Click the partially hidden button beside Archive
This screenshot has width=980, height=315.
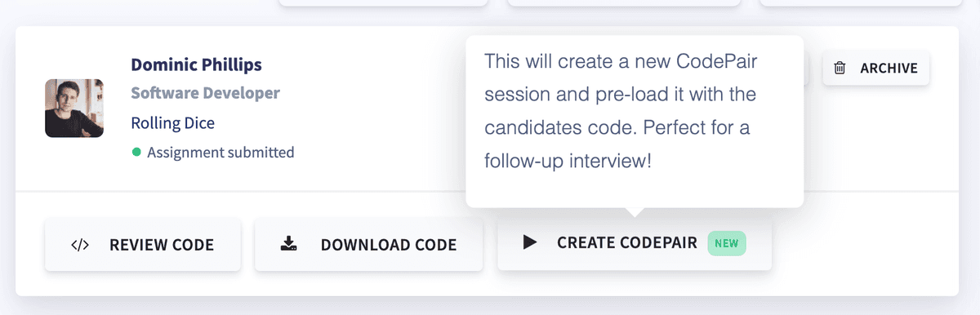806,68
